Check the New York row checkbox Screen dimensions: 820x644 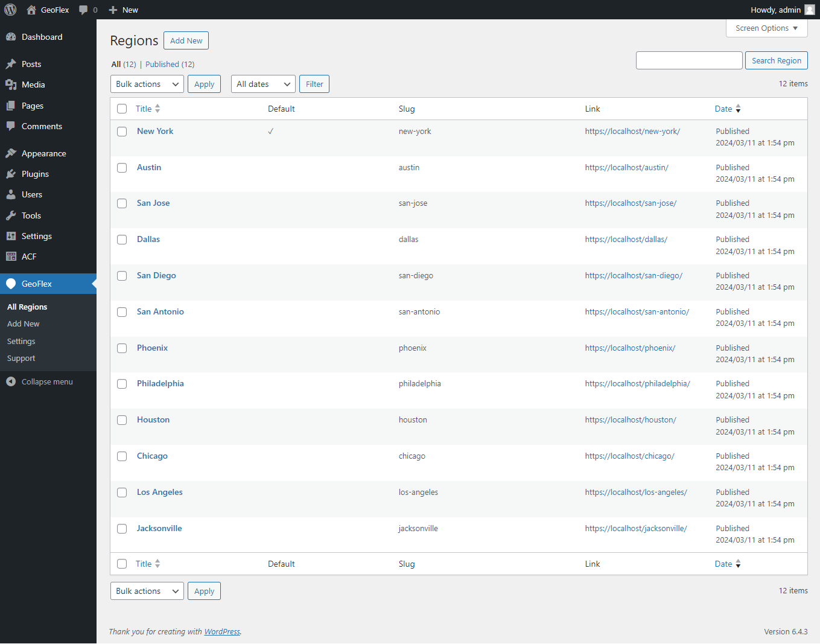point(122,132)
